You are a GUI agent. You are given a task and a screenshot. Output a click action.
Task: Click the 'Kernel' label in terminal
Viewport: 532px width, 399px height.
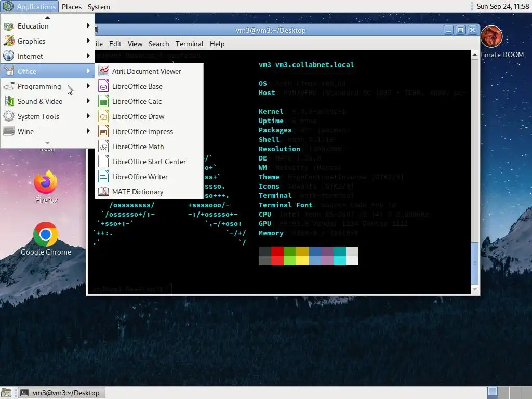(271, 111)
